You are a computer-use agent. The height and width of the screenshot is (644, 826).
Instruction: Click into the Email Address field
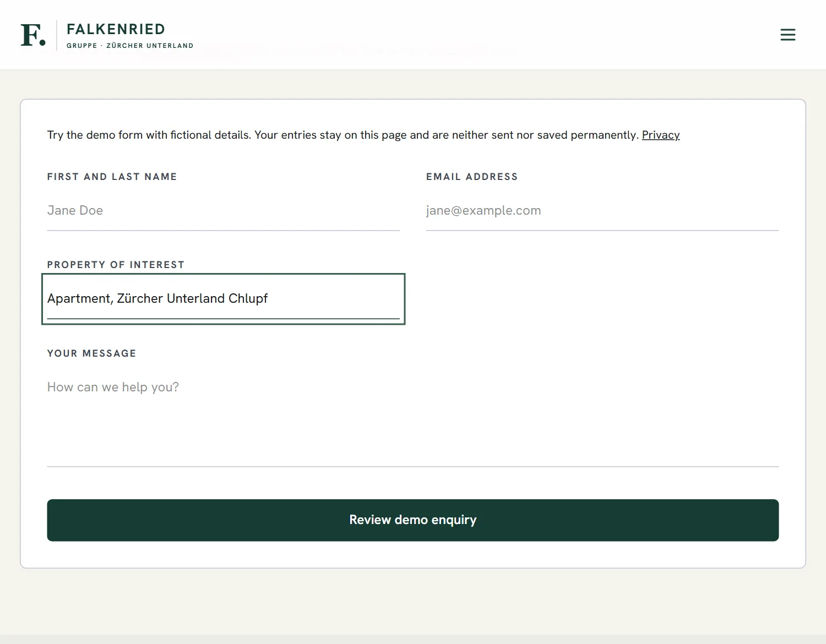[x=602, y=211]
